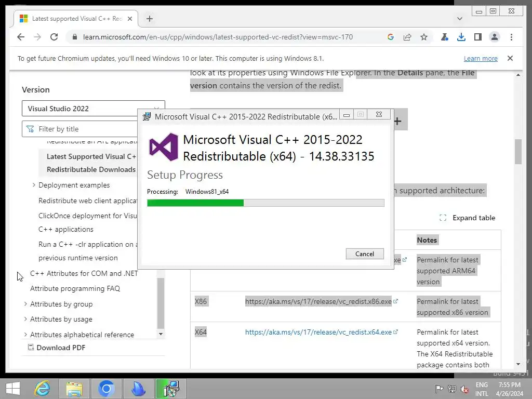
Task: View site information lock icon
Action: [75, 37]
